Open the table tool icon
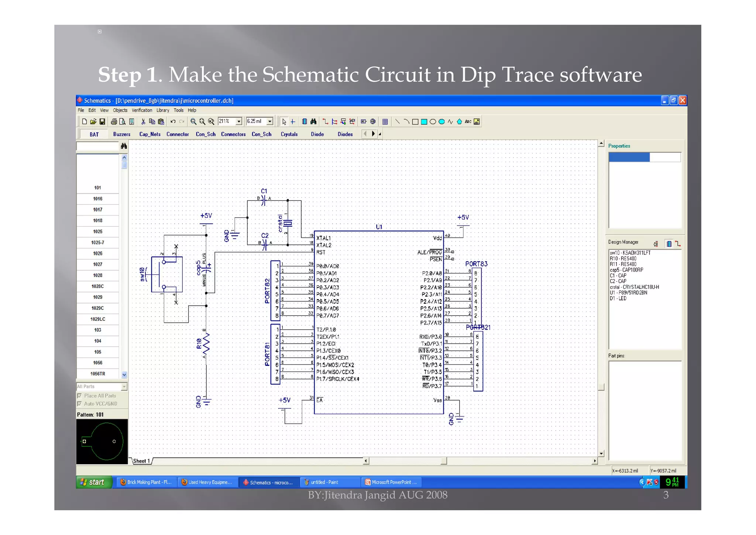This screenshot has height=535, width=756. coord(385,121)
